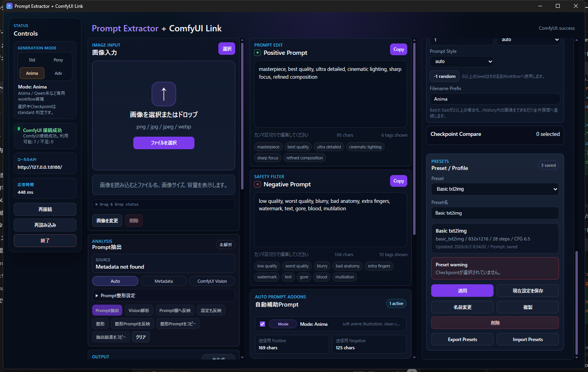The width and height of the screenshot is (588, 372).
Task: Click Vision解析 button
Action: point(139,311)
